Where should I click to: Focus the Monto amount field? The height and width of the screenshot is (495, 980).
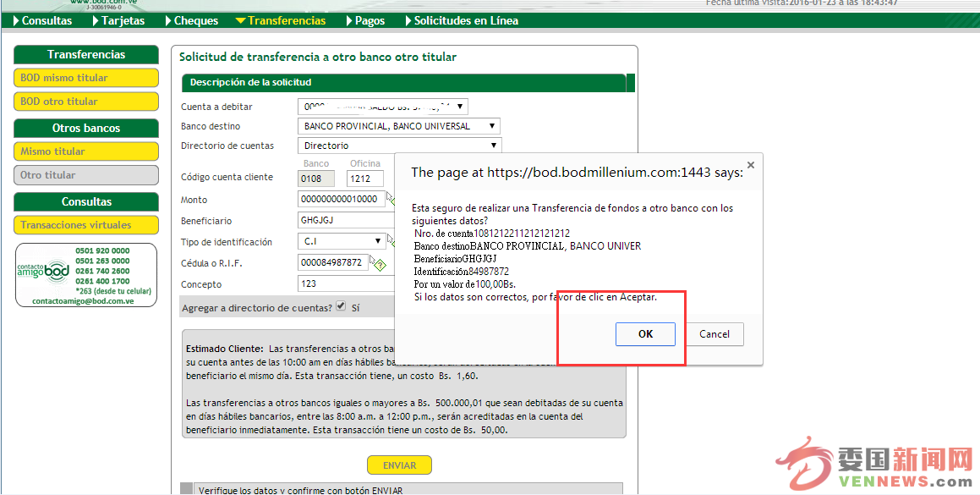(x=342, y=200)
